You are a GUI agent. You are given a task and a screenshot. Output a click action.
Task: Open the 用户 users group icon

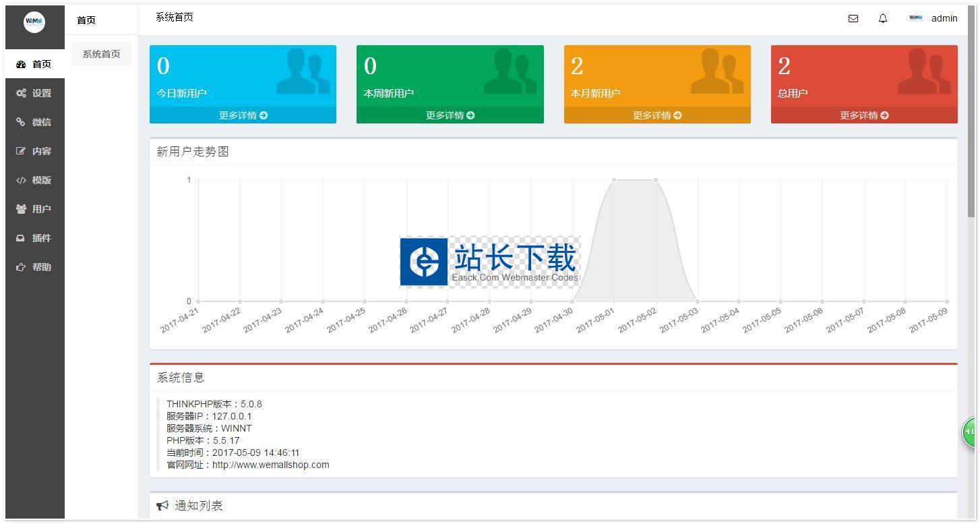tap(21, 209)
